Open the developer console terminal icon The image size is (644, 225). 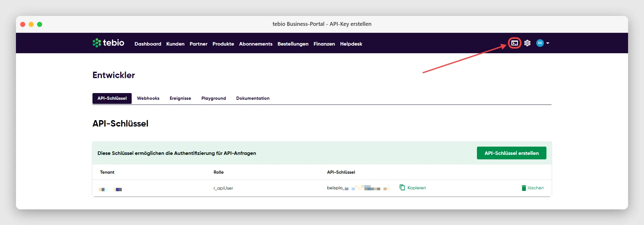coord(515,43)
